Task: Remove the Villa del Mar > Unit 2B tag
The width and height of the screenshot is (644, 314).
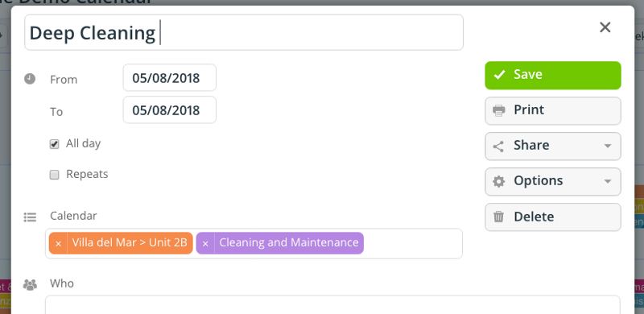Action: click(x=58, y=243)
